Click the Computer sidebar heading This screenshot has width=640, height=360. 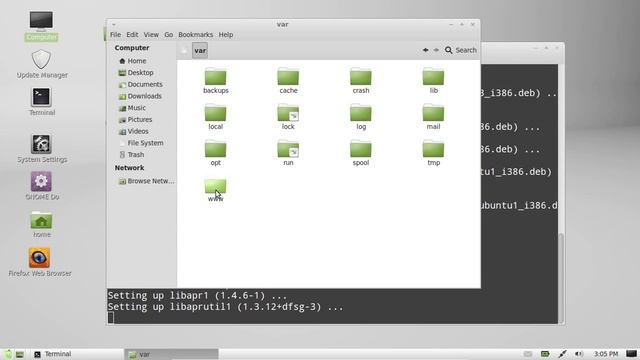tap(132, 48)
